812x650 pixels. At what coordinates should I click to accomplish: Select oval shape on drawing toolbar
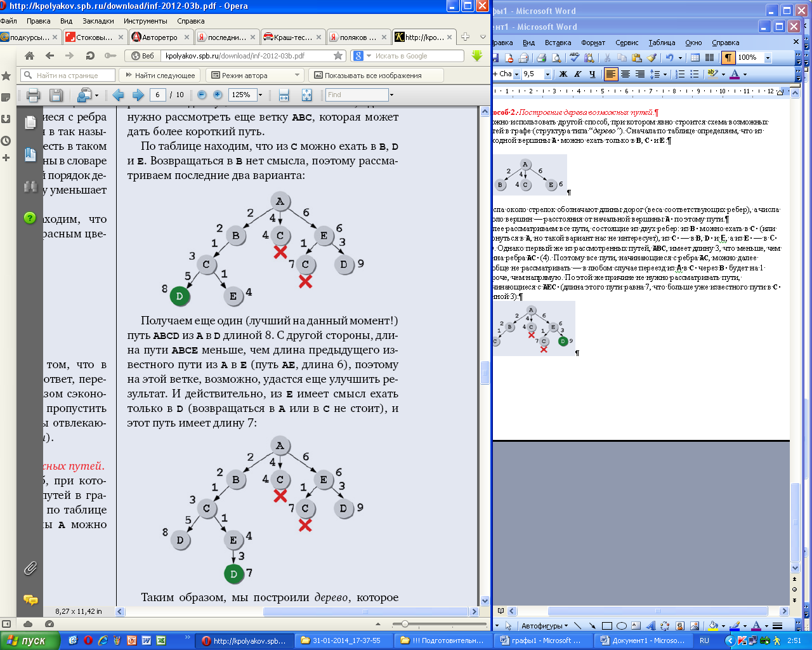coord(622,626)
